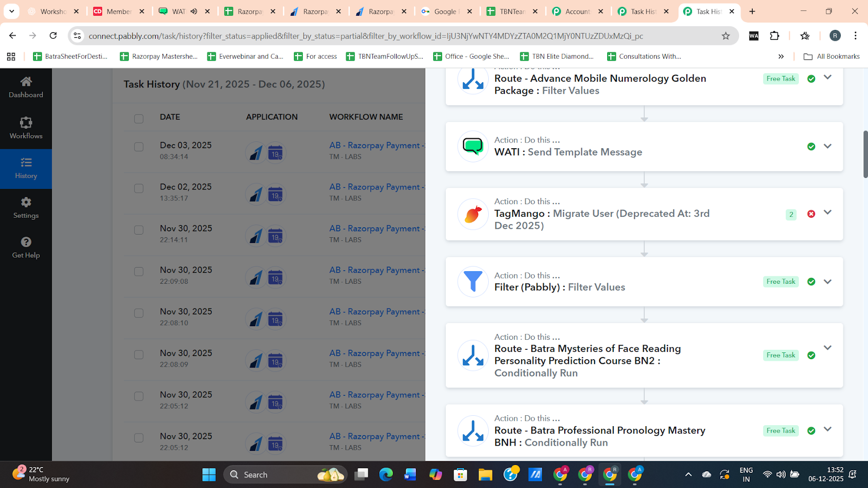
Task: Click the Get Help question icon
Action: [x=26, y=242]
